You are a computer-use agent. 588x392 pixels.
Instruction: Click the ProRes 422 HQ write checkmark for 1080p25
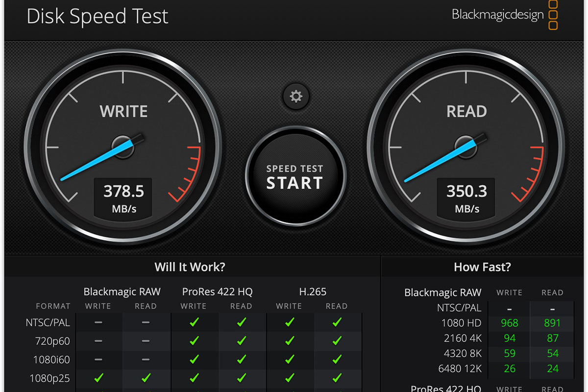pos(194,378)
